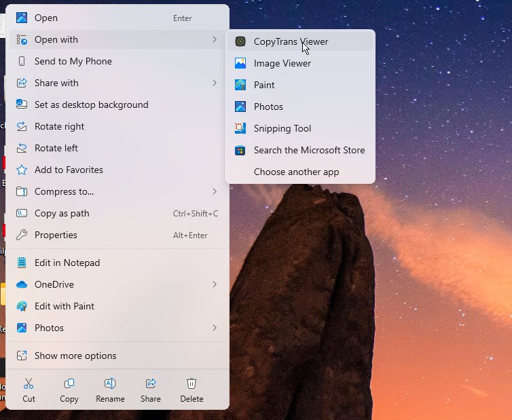Click the desktop background icon
The height and width of the screenshot is (420, 512).
tap(22, 104)
